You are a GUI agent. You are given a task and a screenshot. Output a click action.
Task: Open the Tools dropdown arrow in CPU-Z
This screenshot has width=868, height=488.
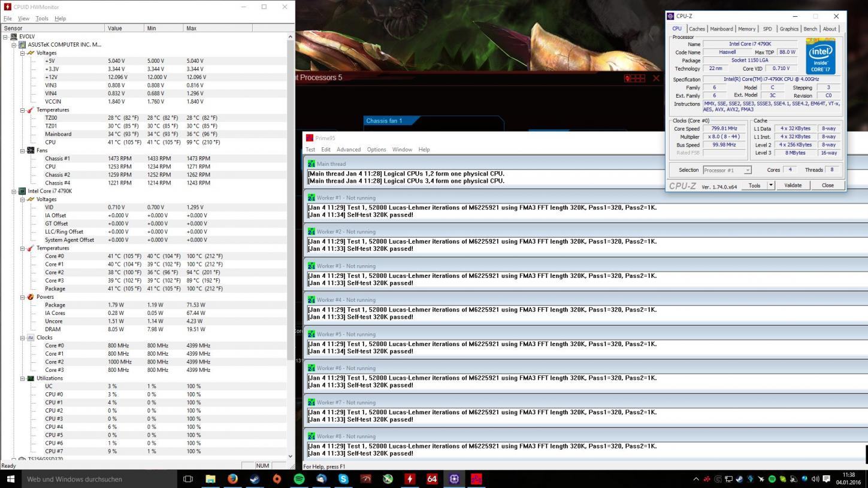[x=770, y=185]
